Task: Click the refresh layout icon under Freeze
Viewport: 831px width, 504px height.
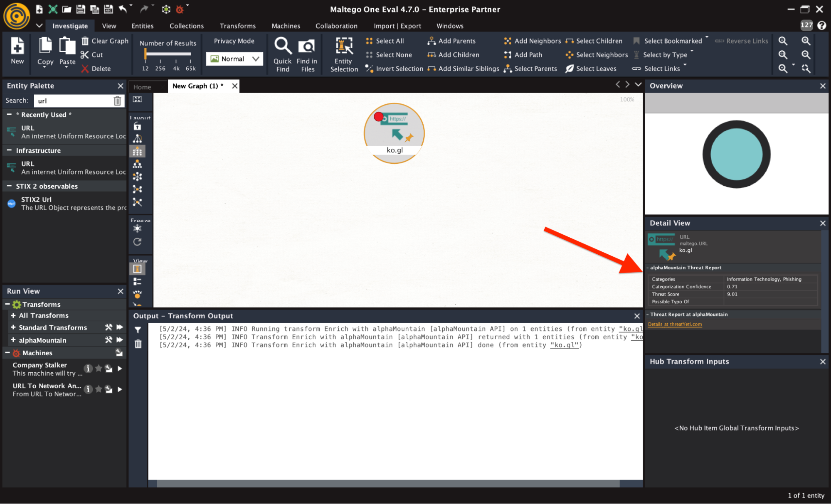Action: click(x=137, y=242)
